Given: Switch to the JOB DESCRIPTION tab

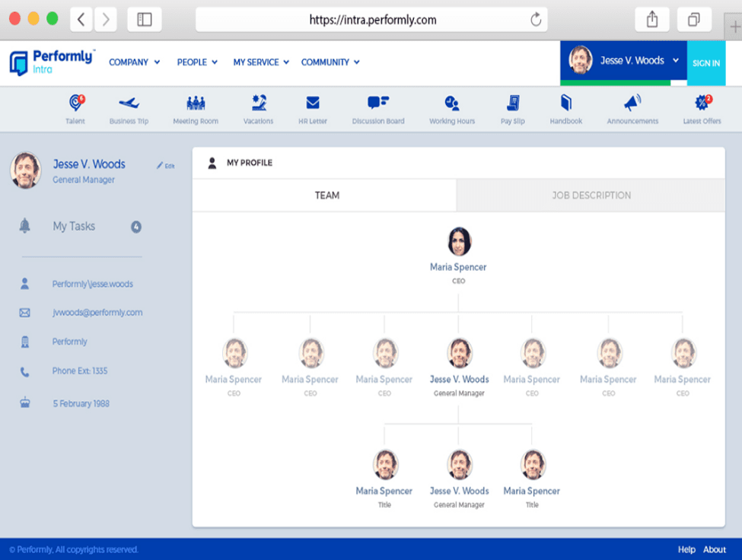Looking at the screenshot, I should pyautogui.click(x=591, y=196).
